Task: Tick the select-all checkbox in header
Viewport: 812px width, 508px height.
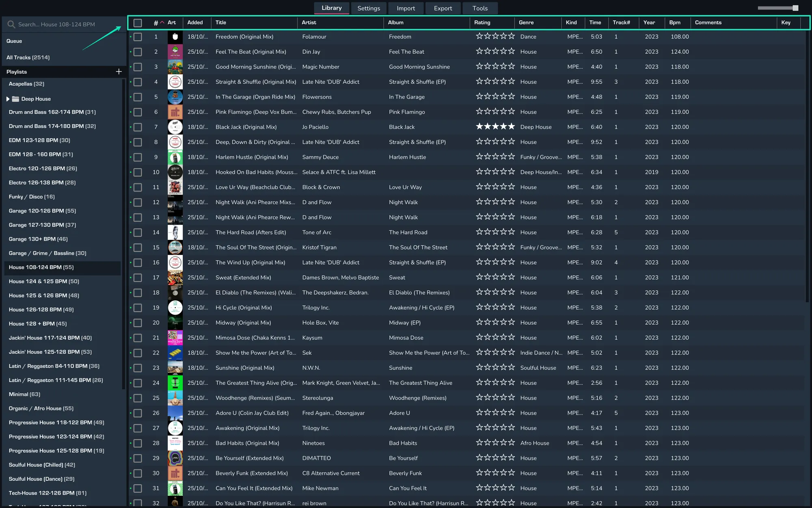Action: pyautogui.click(x=138, y=23)
